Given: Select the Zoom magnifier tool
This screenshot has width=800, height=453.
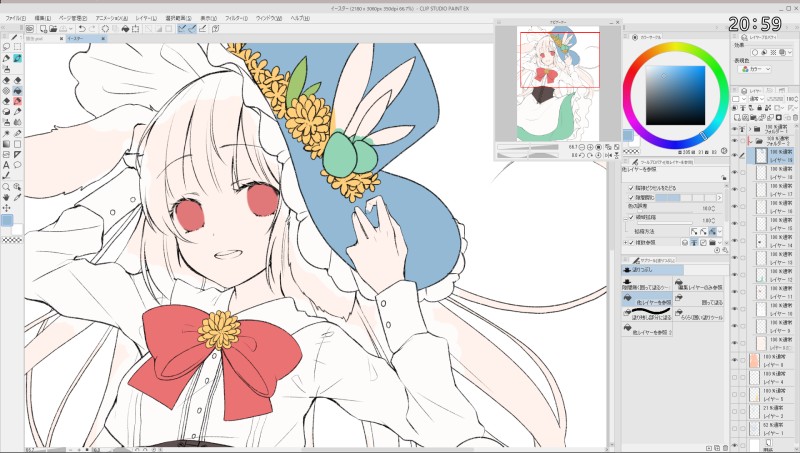Looking at the screenshot, I should pos(6,187).
